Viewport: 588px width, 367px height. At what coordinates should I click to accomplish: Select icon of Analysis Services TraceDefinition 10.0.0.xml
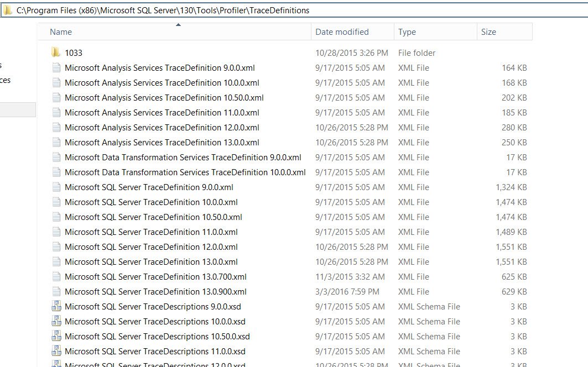(x=56, y=83)
